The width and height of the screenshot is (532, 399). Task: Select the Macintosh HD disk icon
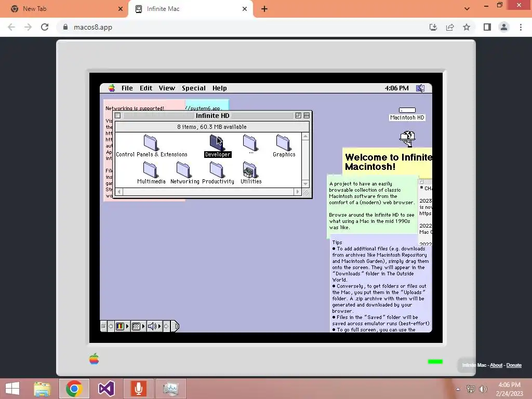pos(407,114)
